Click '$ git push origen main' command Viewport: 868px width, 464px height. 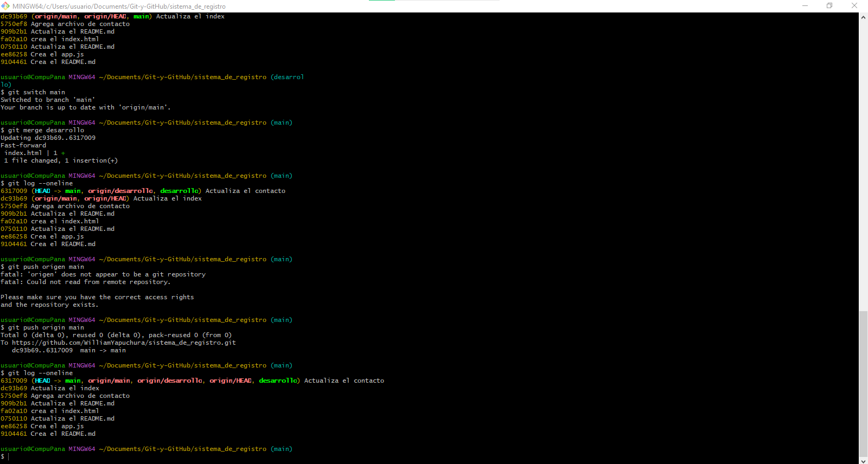pos(42,267)
